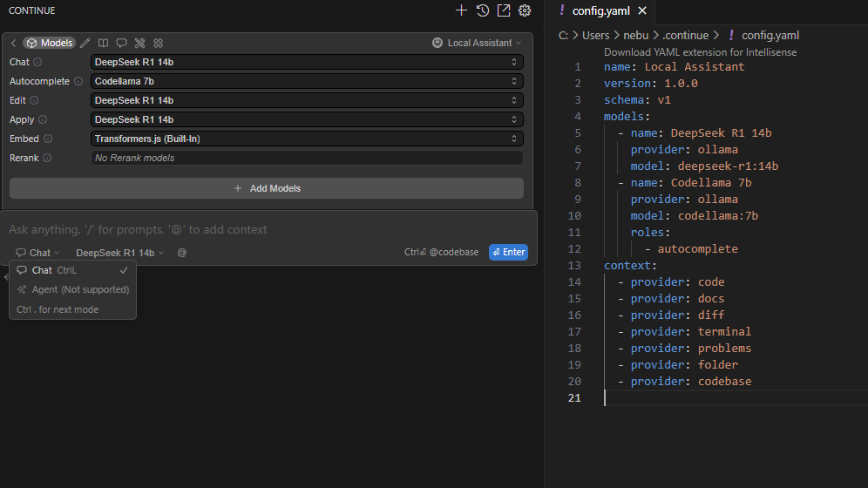Open the DeepSeek R1 14b model picker below input
The width and height of the screenshot is (868, 488).
click(x=119, y=253)
